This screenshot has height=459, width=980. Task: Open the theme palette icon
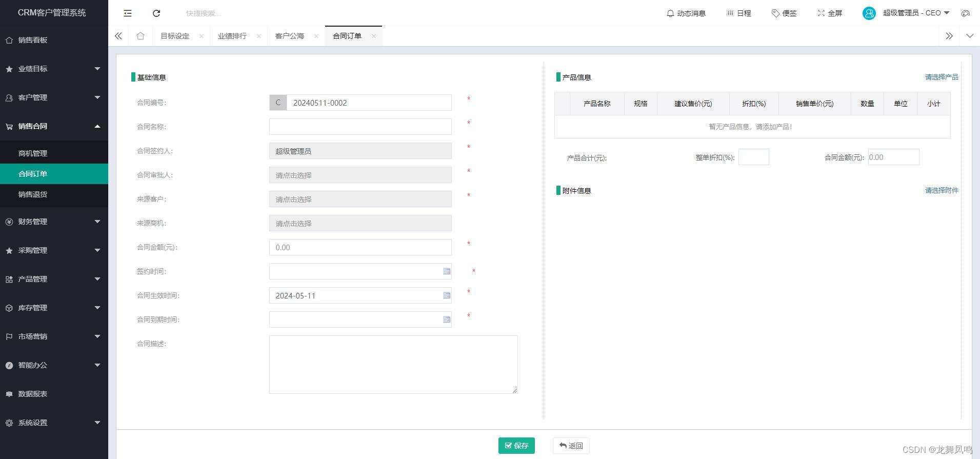coord(966,13)
